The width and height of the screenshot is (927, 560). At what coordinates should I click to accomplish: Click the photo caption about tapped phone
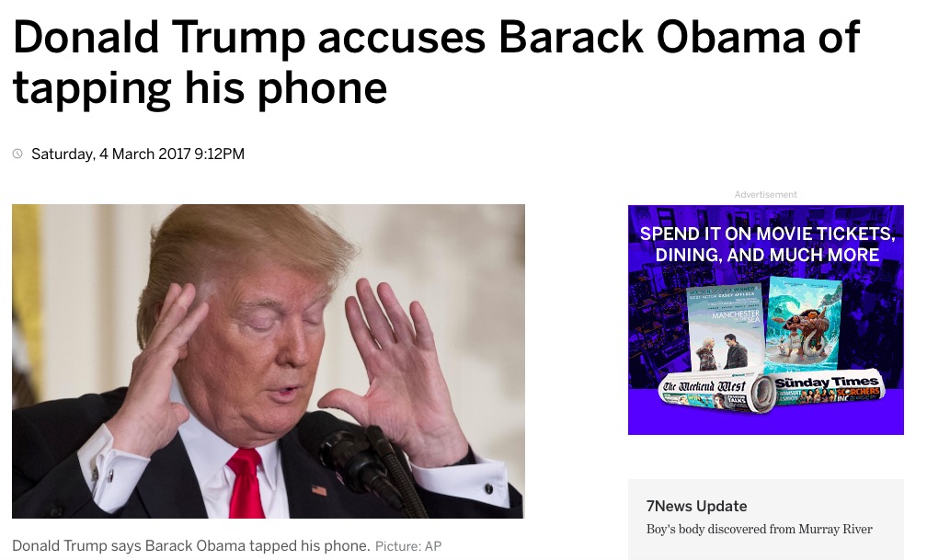point(190,545)
